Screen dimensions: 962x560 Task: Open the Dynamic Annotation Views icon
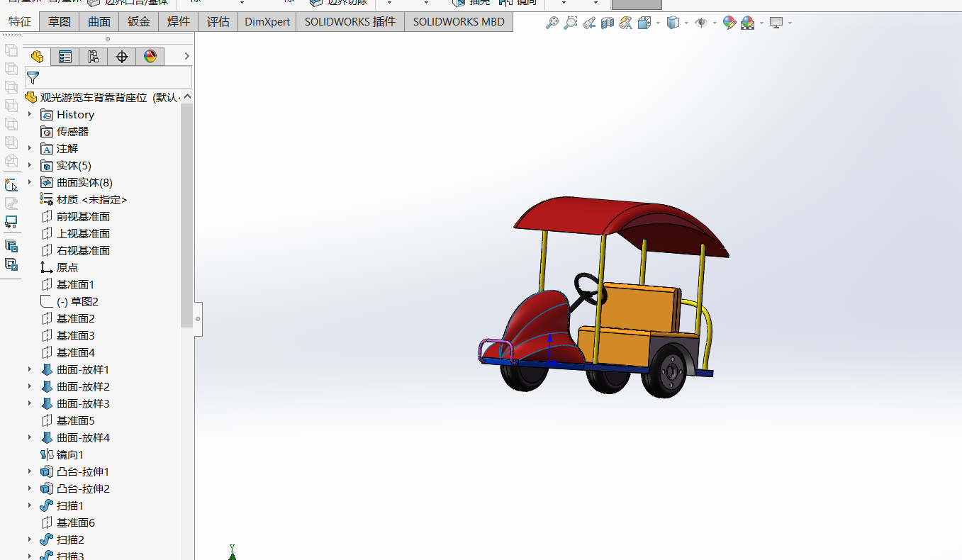click(625, 23)
